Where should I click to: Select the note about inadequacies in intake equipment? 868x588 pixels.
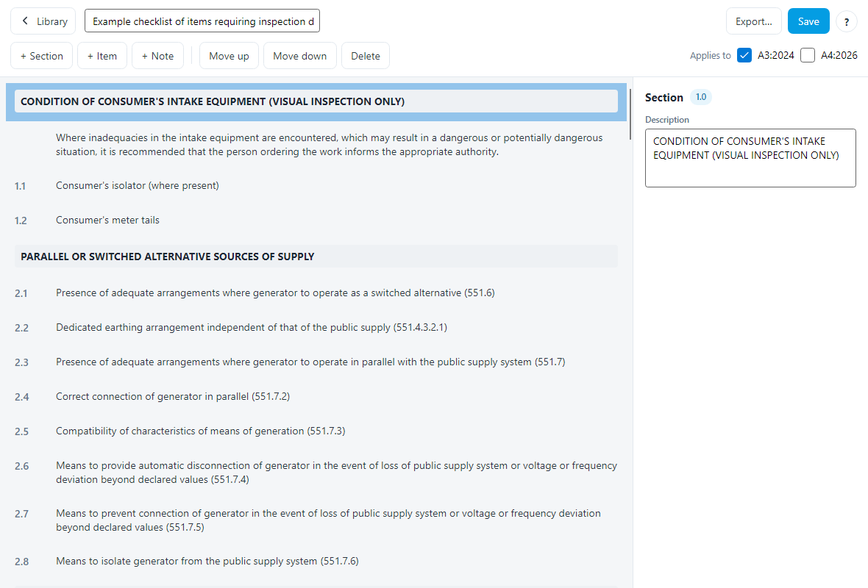(x=316, y=145)
